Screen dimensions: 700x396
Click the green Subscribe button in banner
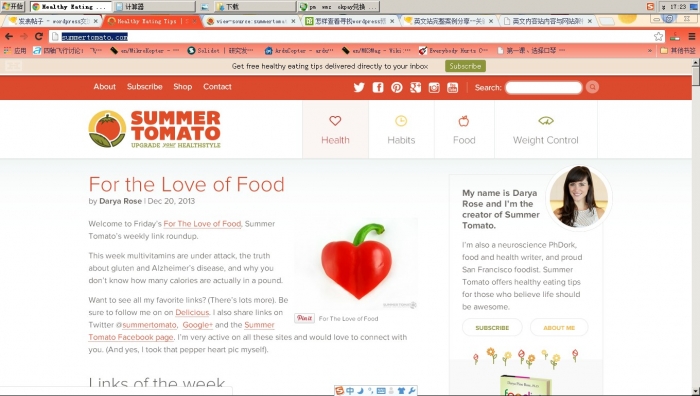point(465,66)
